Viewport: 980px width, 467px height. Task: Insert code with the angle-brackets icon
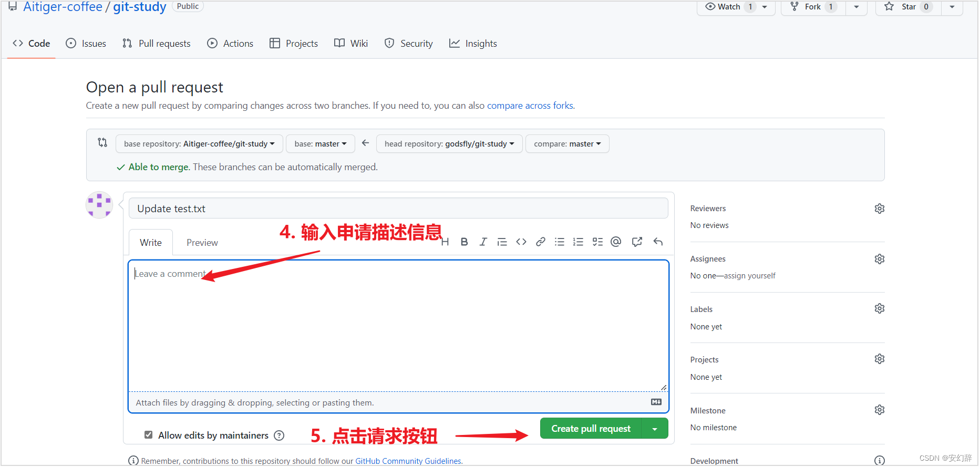521,242
